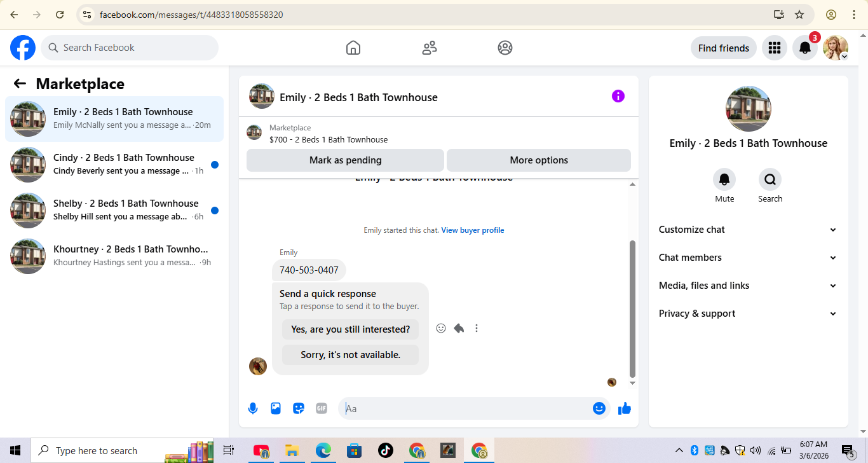Open File Explorer from taskbar
This screenshot has width=868, height=463.
click(x=292, y=451)
